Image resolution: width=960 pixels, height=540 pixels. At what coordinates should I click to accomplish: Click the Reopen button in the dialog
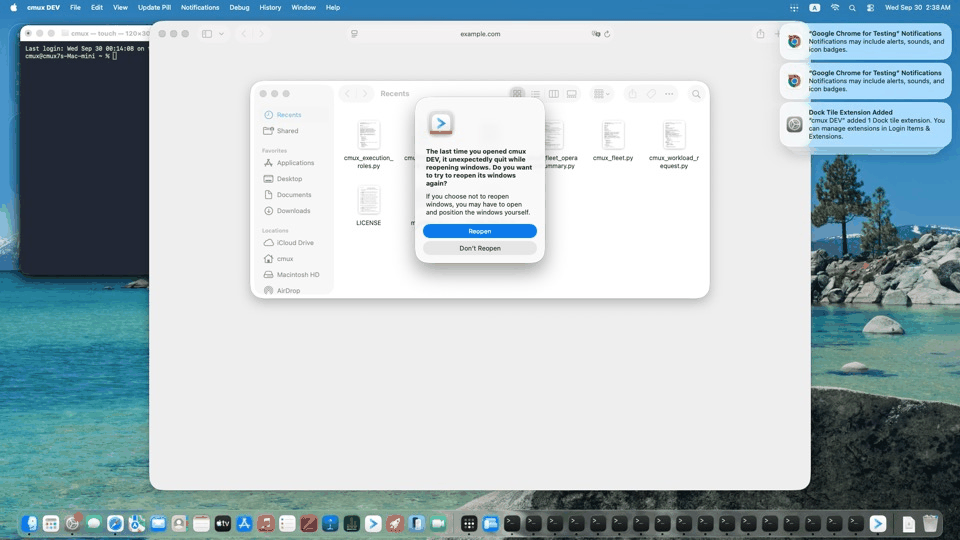tap(479, 231)
